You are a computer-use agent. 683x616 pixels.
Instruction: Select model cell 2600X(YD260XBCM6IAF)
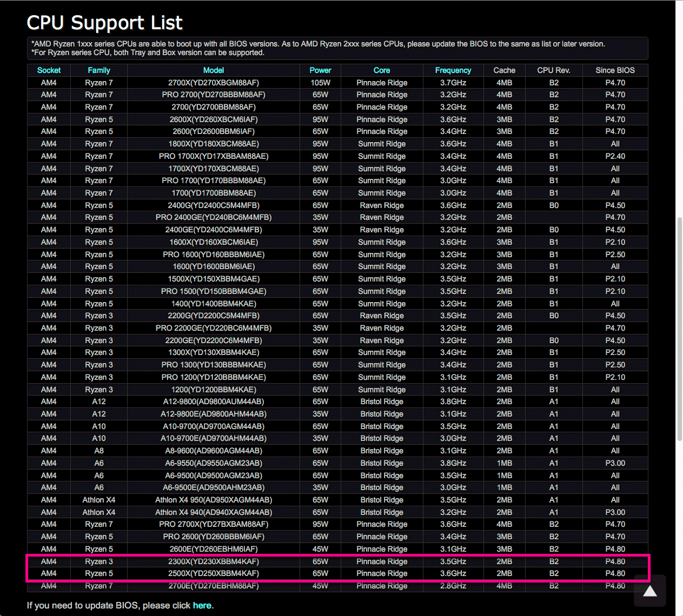point(214,119)
